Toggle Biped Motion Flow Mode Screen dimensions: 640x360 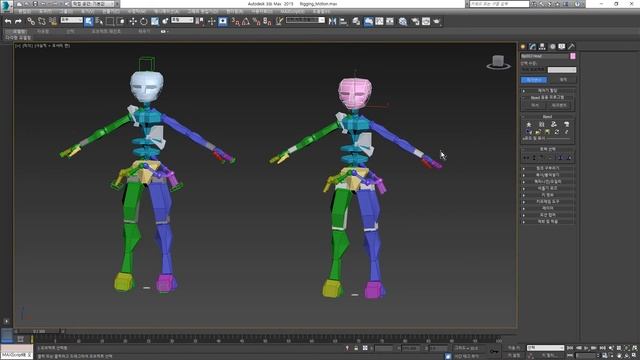pyautogui.click(x=553, y=124)
